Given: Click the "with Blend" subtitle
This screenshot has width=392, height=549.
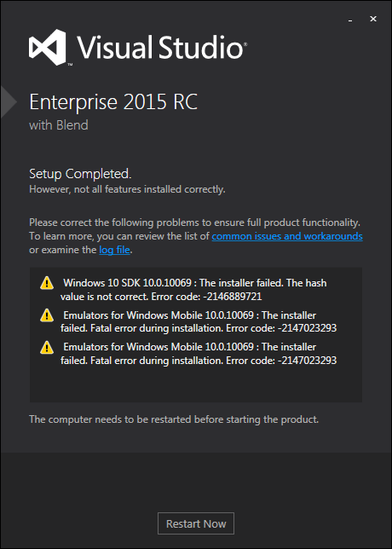Looking at the screenshot, I should (x=59, y=125).
